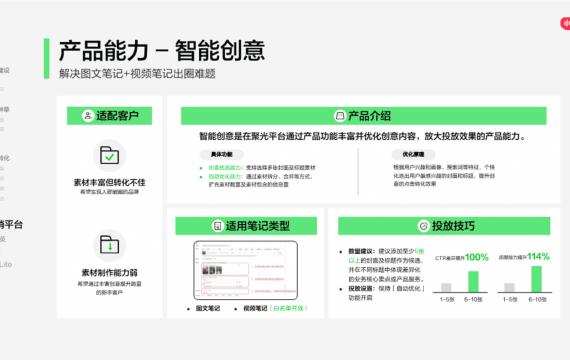
Task: Click the green 白名单开放 note
Action: [x=289, y=308]
